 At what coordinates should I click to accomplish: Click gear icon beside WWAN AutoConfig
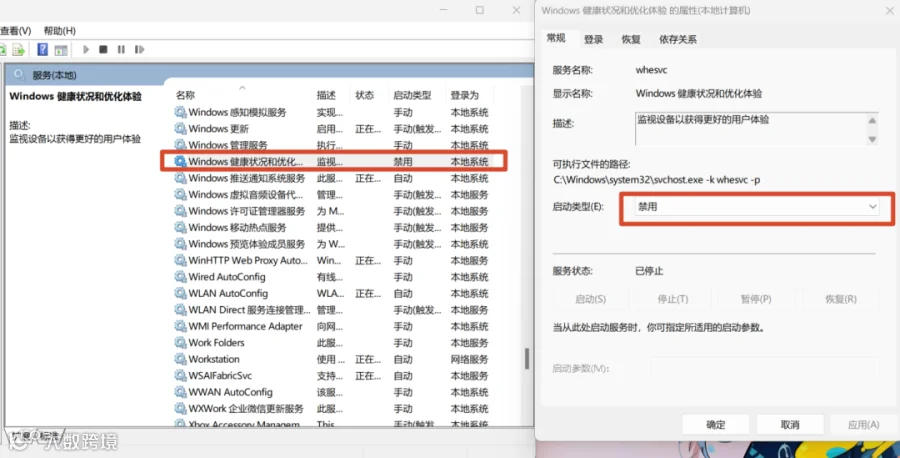coord(180,392)
